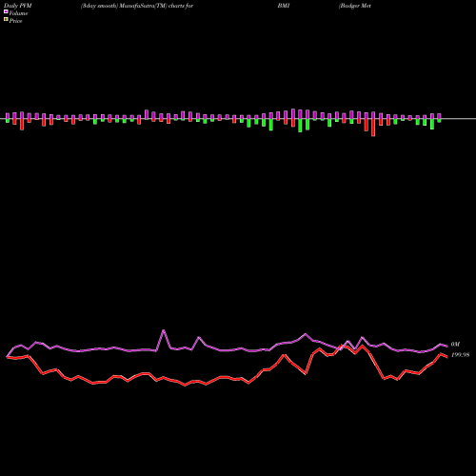Click the '0M' volume value label
The width and height of the screenshot is (476, 476).
(x=455, y=345)
